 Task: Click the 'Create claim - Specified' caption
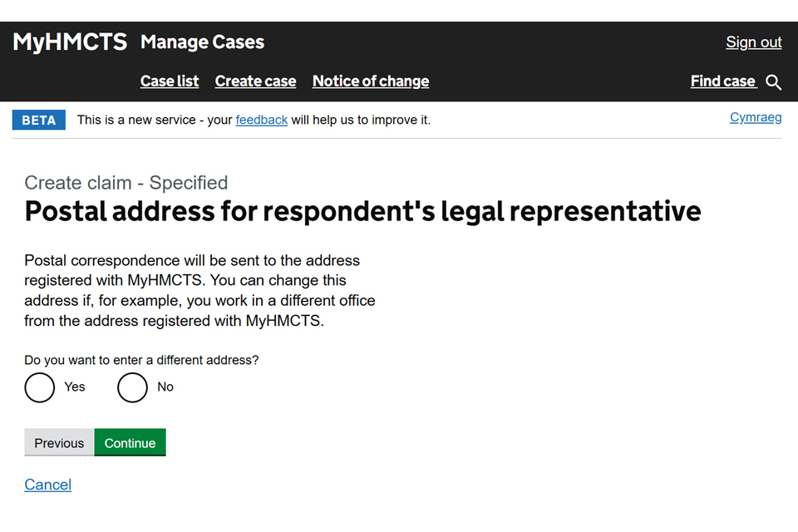(x=126, y=183)
